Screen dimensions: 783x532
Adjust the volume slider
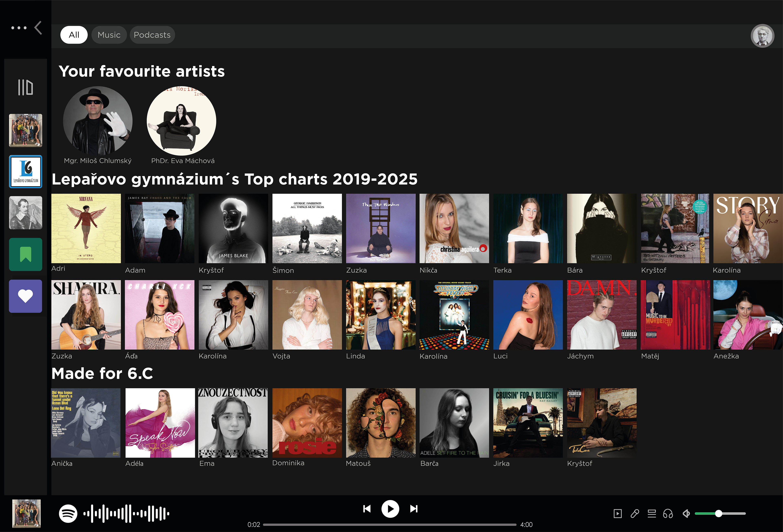point(718,513)
